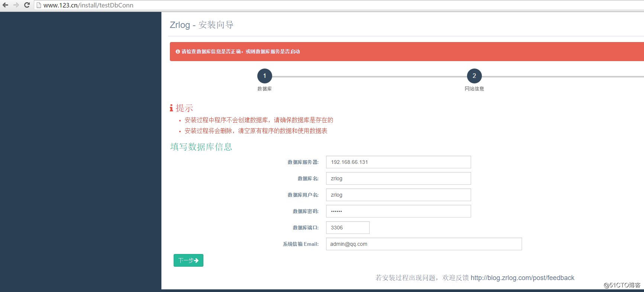
Task: Click the info icon in red alert
Action: tap(178, 51)
